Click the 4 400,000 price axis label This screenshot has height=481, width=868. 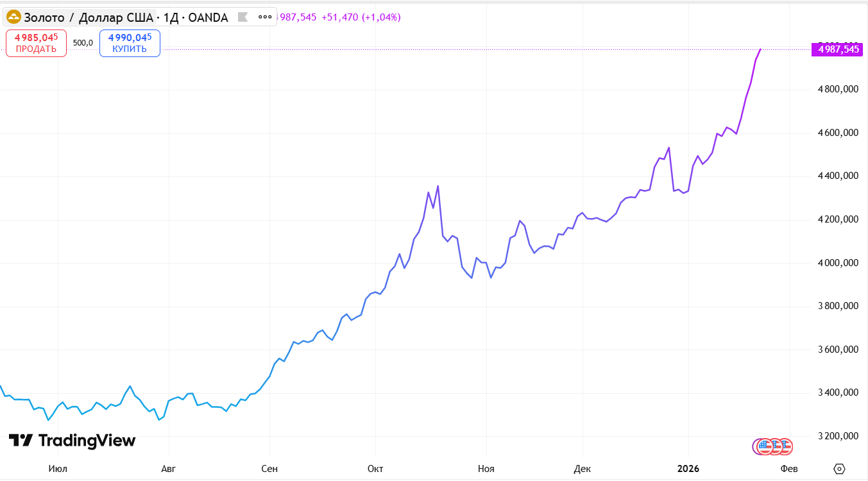(837, 176)
